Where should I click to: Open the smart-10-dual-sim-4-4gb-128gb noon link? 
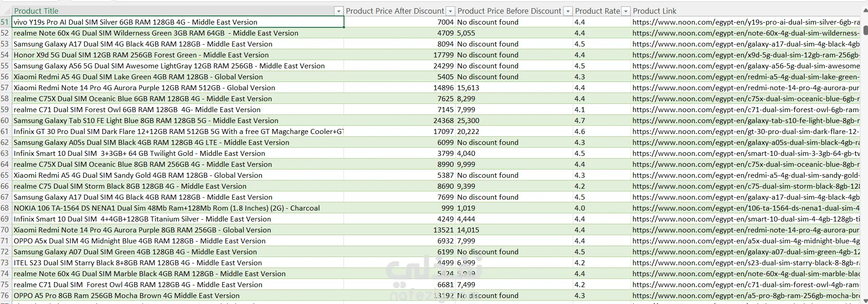746,219
